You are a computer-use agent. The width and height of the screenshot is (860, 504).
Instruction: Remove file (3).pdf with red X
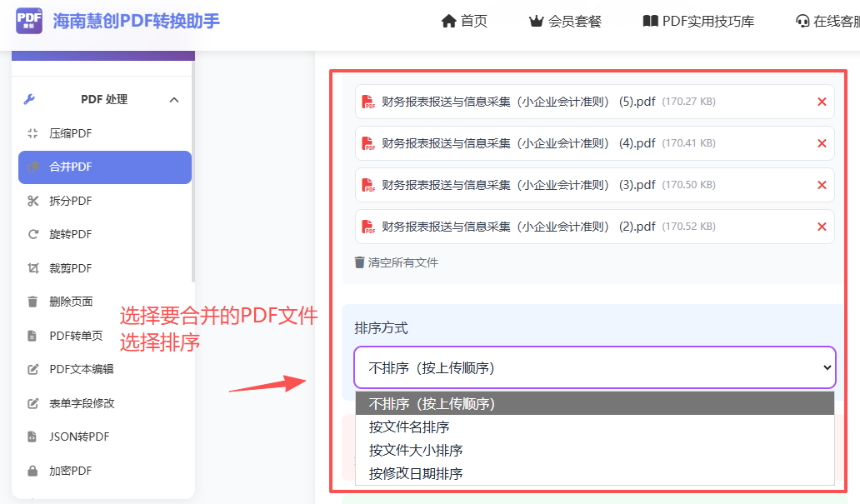click(822, 185)
